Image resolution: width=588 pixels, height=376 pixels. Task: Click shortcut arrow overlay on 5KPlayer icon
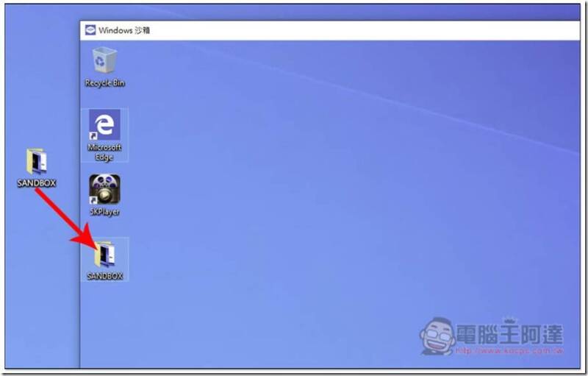(93, 200)
